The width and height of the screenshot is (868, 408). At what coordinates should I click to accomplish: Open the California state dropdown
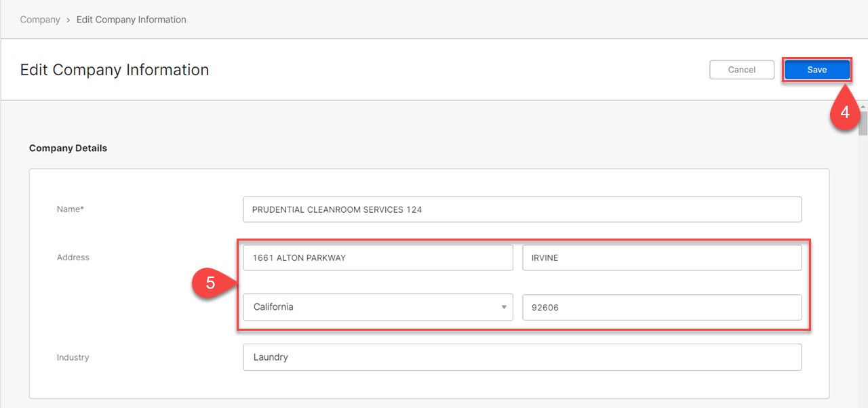click(378, 307)
